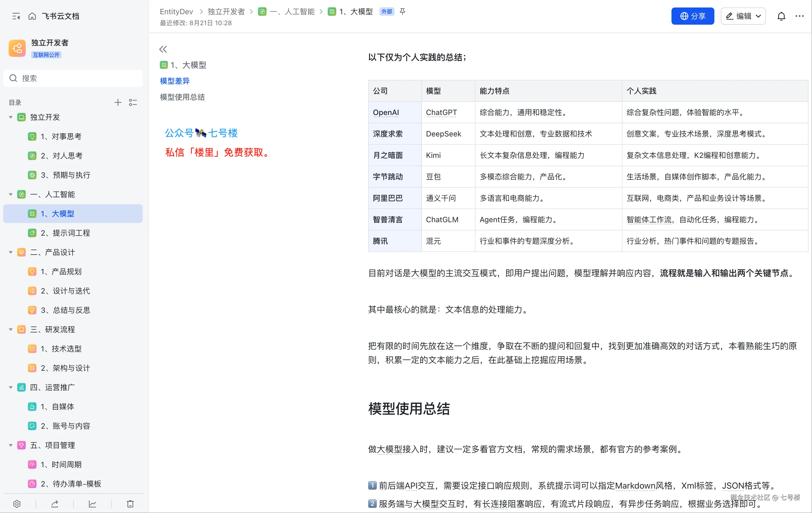The height and width of the screenshot is (513, 812).
Task: Collapse the document outline with the « icon
Action: 163,49
